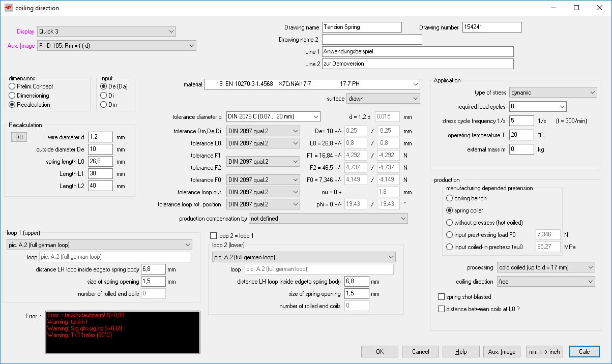Select coiling bench pretension option
Image resolution: width=612 pixels, height=364 pixels.
449,198
